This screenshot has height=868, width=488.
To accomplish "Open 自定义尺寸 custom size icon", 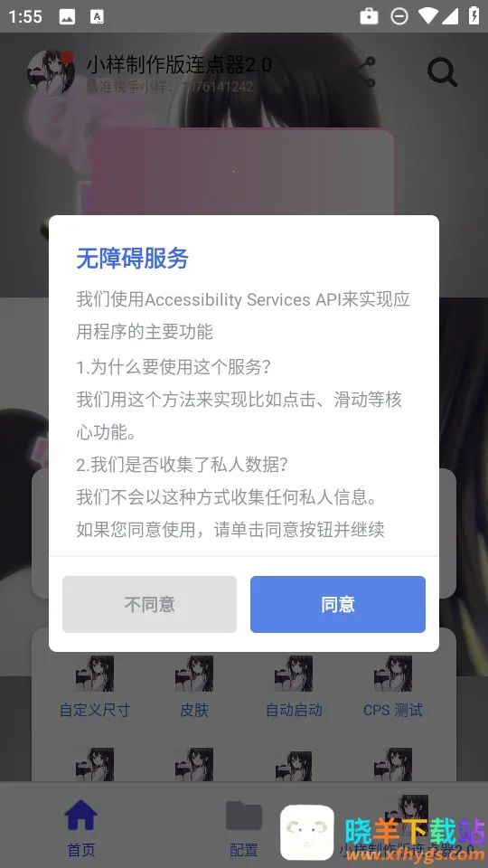I will pyautogui.click(x=95, y=674).
